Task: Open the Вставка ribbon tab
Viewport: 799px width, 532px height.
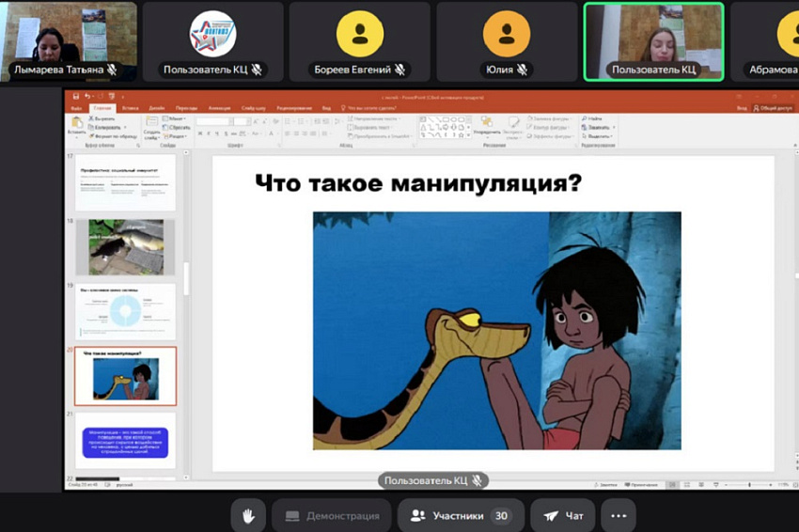Action: pos(130,108)
